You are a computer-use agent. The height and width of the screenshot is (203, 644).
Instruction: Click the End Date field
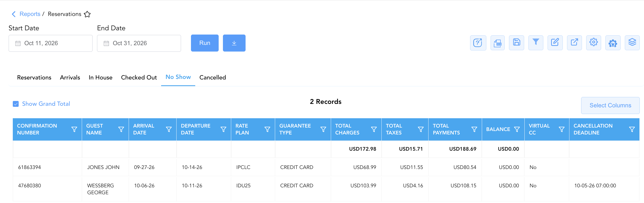point(139,43)
